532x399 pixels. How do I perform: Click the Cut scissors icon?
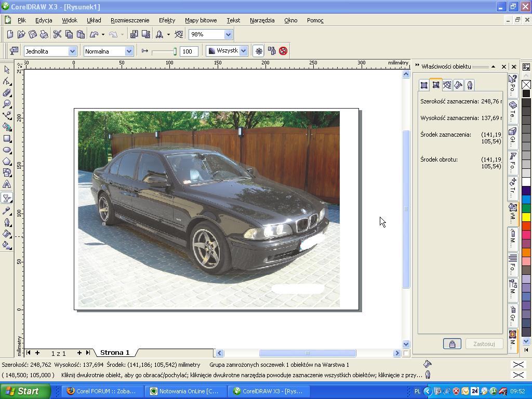pyautogui.click(x=57, y=34)
